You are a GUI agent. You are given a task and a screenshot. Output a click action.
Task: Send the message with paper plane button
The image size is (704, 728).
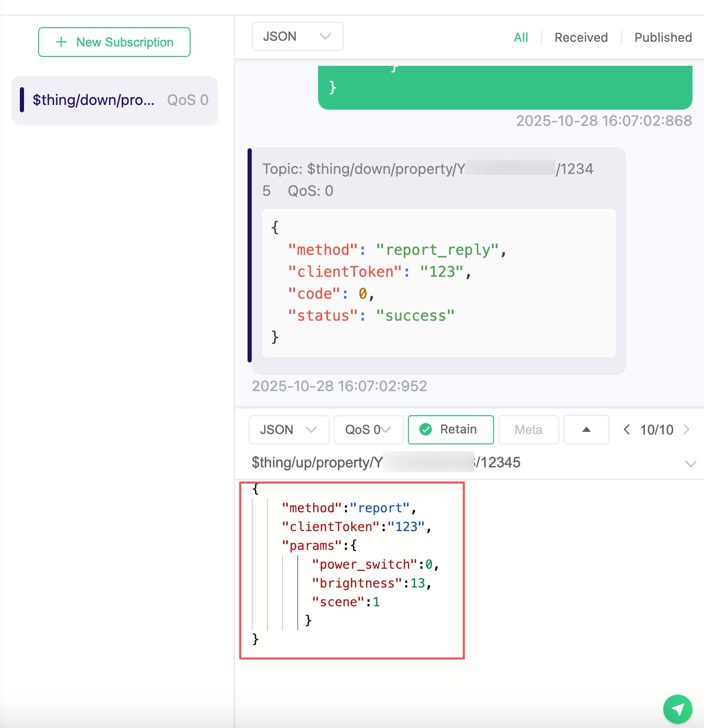click(677, 709)
